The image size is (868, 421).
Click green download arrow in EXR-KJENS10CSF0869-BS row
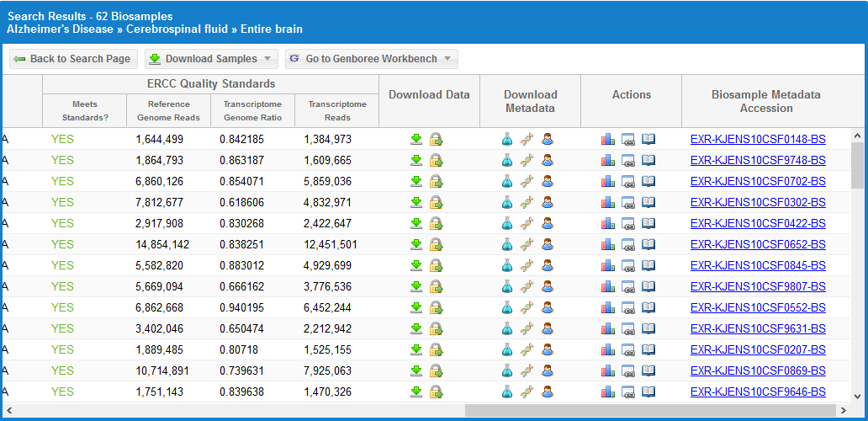[x=416, y=370]
